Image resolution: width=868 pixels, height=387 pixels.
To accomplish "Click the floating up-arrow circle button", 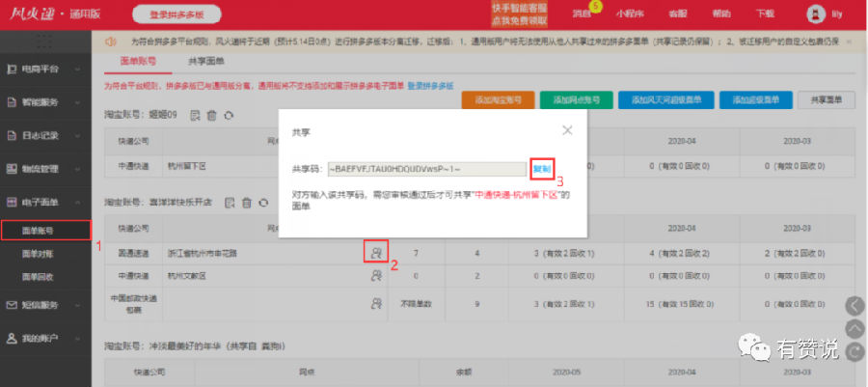I will pyautogui.click(x=855, y=328).
